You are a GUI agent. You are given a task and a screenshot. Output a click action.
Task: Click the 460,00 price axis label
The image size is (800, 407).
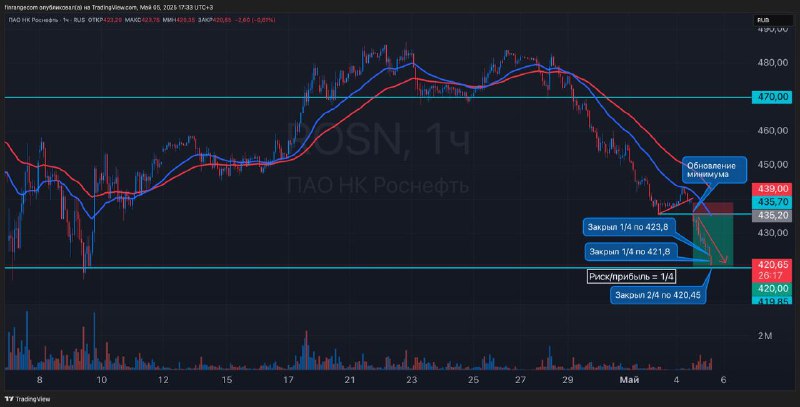pyautogui.click(x=772, y=131)
